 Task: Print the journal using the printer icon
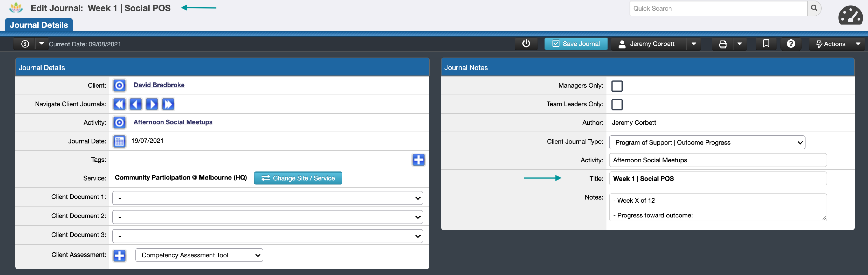coord(722,44)
